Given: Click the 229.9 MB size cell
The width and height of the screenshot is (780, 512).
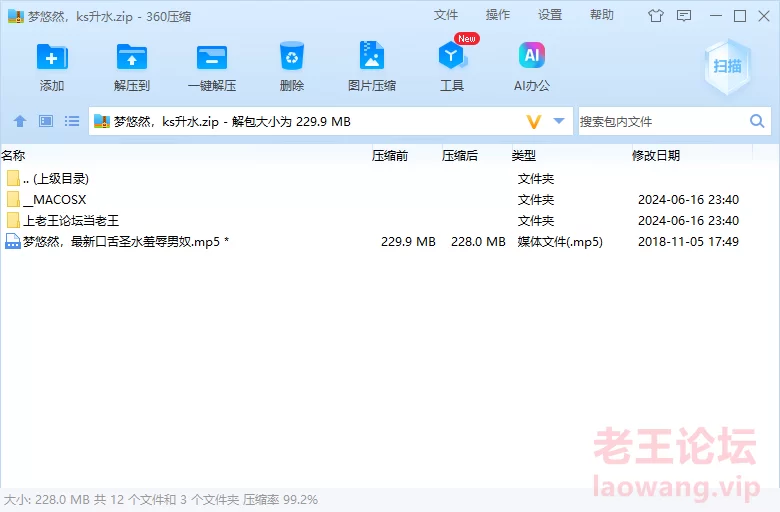Looking at the screenshot, I should coord(408,242).
